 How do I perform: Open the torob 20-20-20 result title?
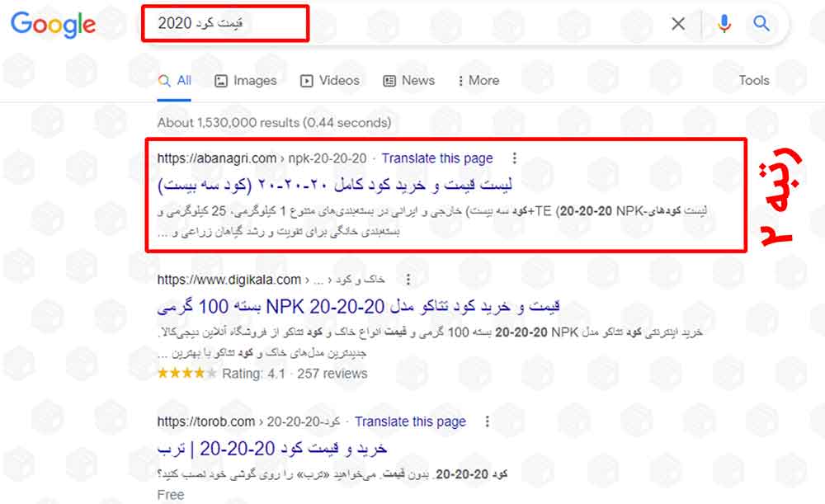tap(272, 447)
